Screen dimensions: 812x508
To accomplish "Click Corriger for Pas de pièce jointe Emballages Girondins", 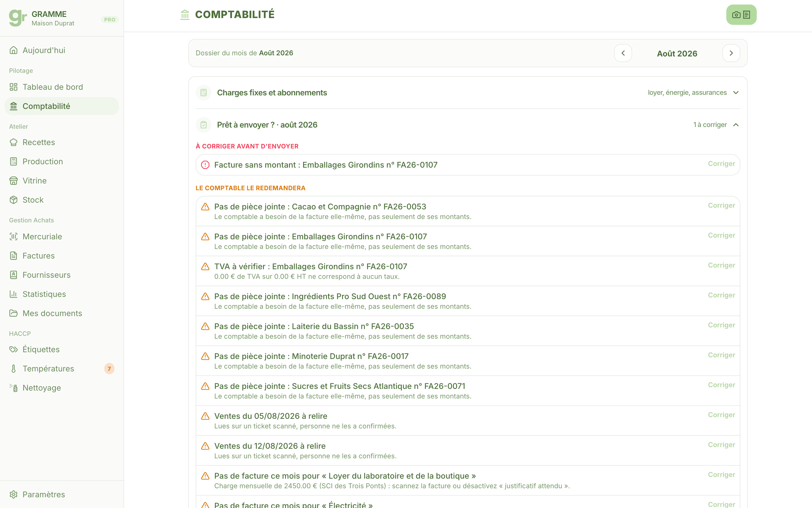I will [721, 235].
